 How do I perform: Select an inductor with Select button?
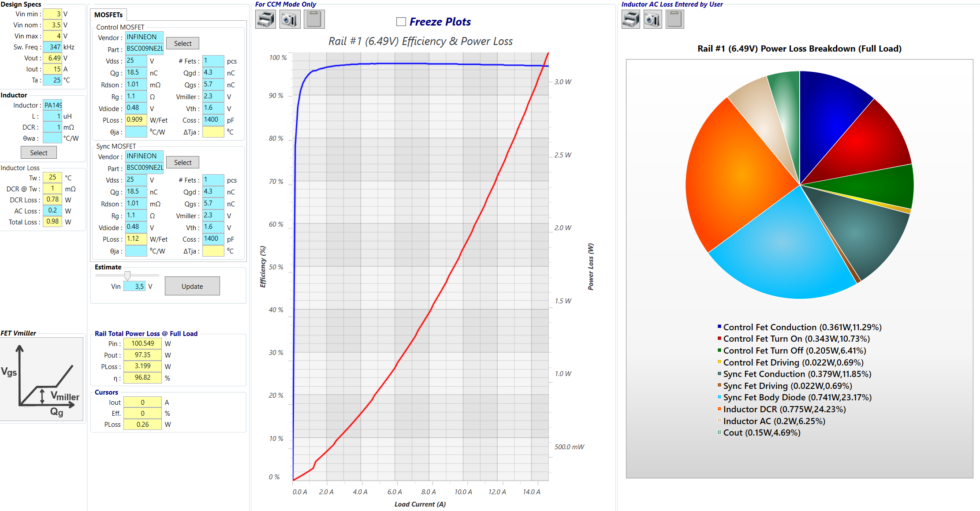point(39,153)
